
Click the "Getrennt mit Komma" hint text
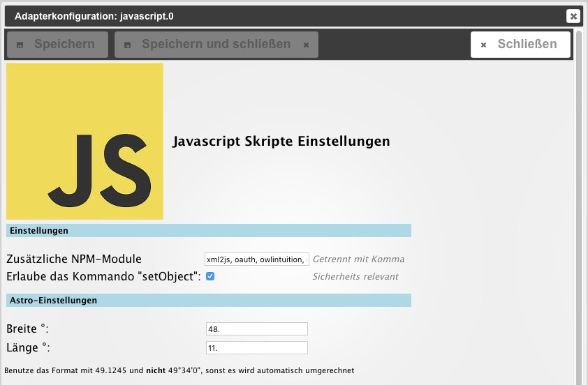tap(358, 259)
